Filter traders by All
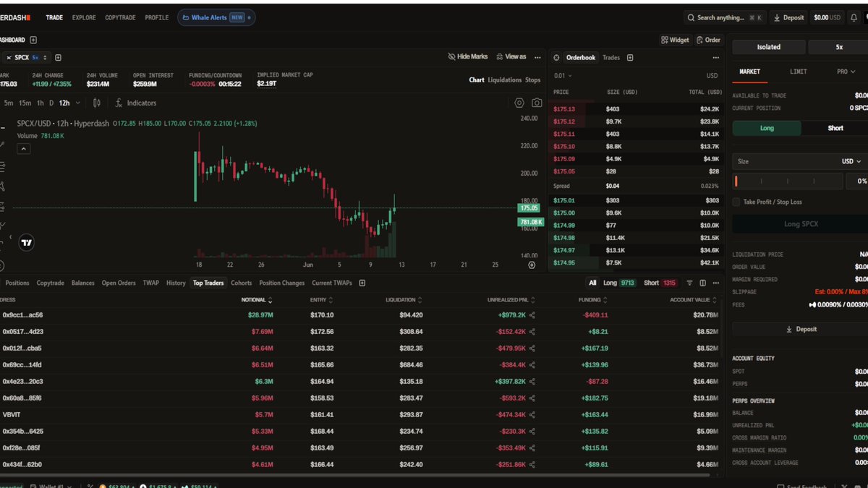The width and height of the screenshot is (868, 488). coord(592,283)
